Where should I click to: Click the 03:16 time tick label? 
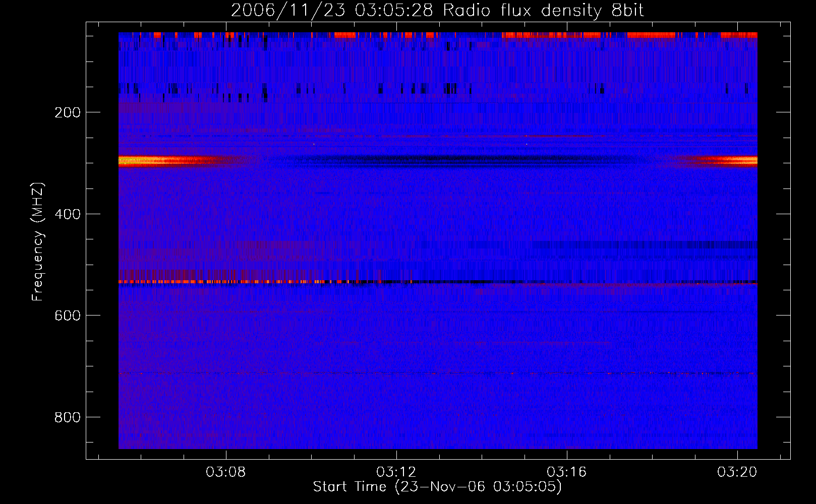pos(567,472)
